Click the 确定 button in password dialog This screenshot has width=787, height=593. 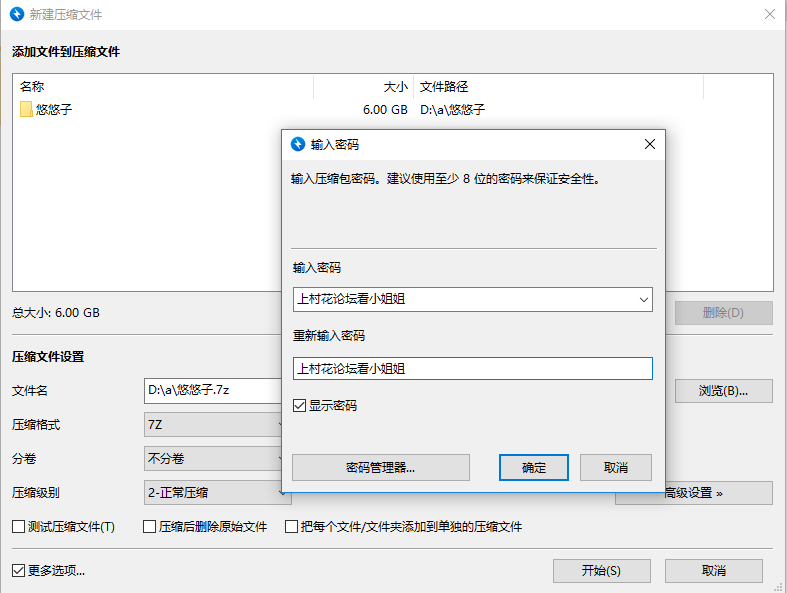click(533, 467)
